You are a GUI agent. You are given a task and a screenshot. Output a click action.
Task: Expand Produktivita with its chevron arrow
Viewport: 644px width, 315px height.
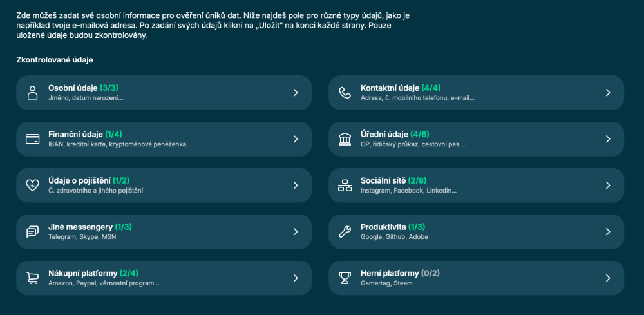609,232
